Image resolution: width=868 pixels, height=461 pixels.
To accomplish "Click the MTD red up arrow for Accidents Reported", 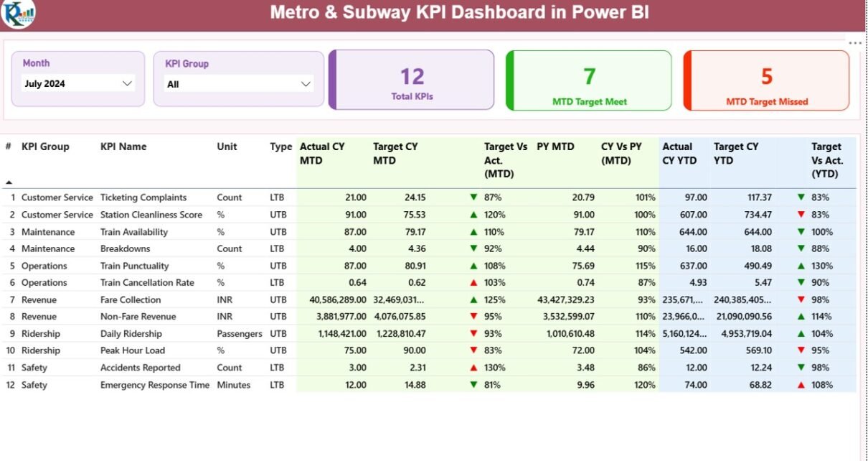I will pos(473,368).
